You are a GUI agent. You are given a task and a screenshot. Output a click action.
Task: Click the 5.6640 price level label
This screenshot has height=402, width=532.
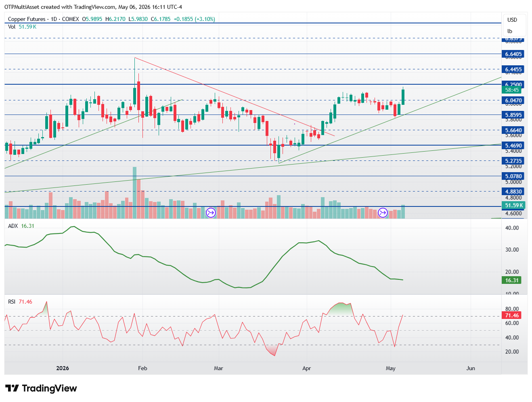point(513,130)
